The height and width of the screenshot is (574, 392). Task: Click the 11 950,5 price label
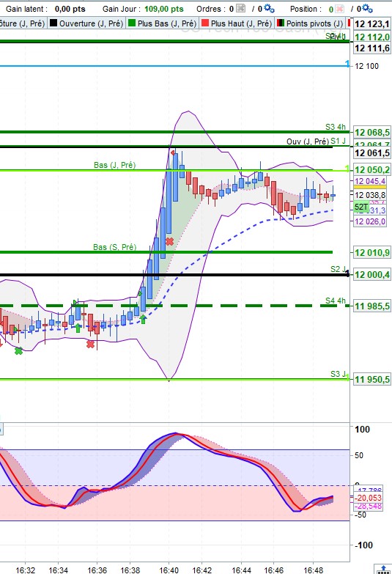[x=372, y=379]
